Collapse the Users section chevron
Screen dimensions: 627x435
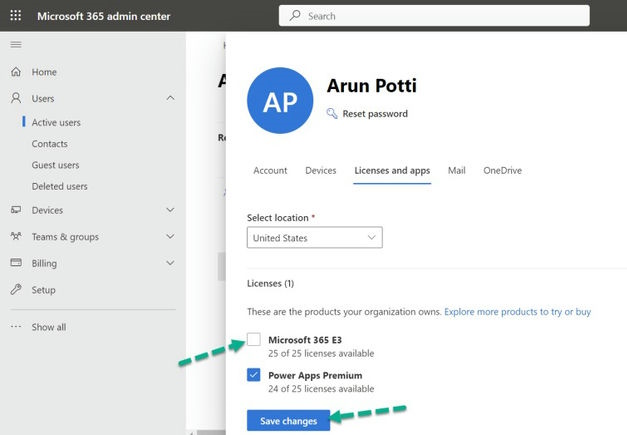click(x=170, y=98)
